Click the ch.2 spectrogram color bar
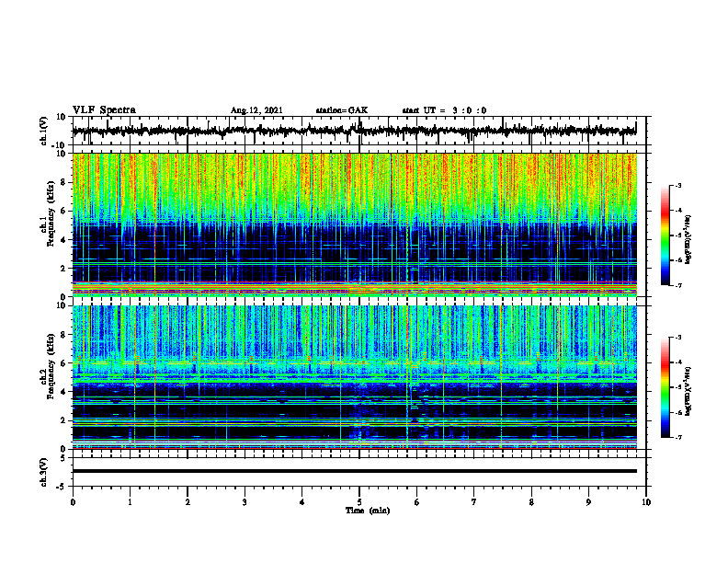The image size is (728, 563). [x=665, y=387]
